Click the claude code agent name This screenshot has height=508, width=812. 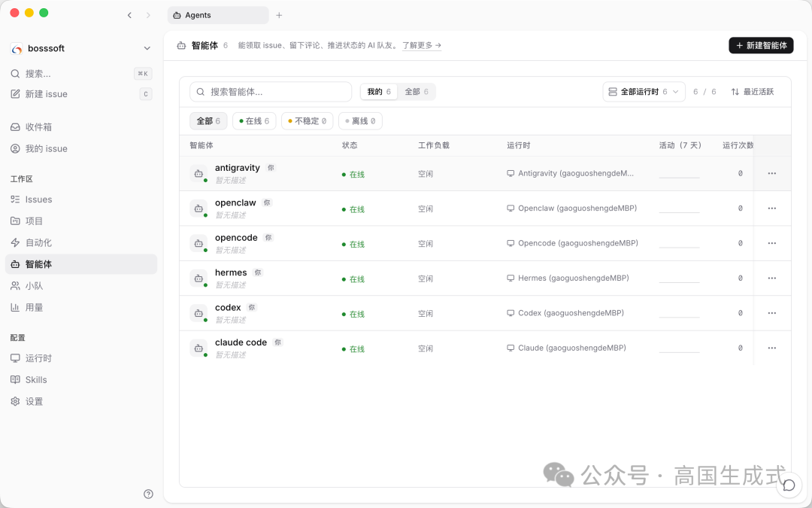tap(241, 342)
